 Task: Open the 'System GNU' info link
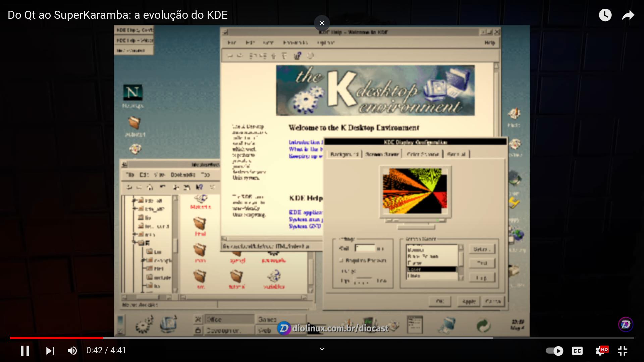click(x=305, y=227)
